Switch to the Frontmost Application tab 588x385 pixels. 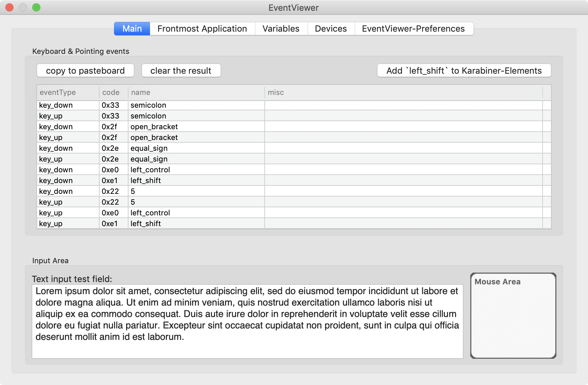point(201,29)
